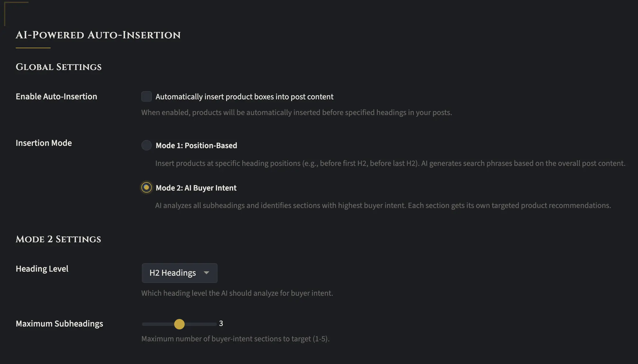Click the slider value number 3
The image size is (638, 364).
click(221, 323)
